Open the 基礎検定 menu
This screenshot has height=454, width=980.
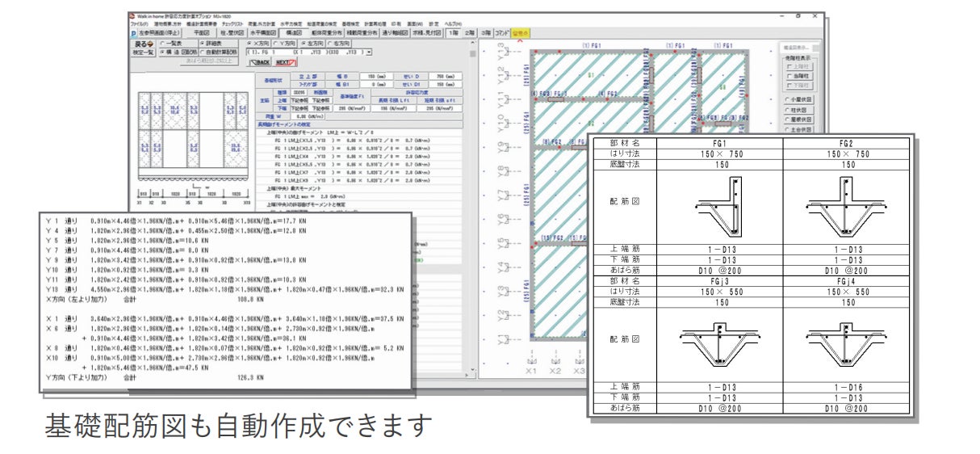(351, 23)
